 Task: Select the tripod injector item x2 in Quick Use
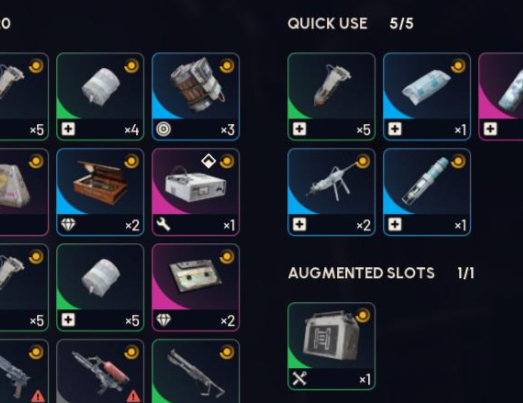click(x=332, y=192)
